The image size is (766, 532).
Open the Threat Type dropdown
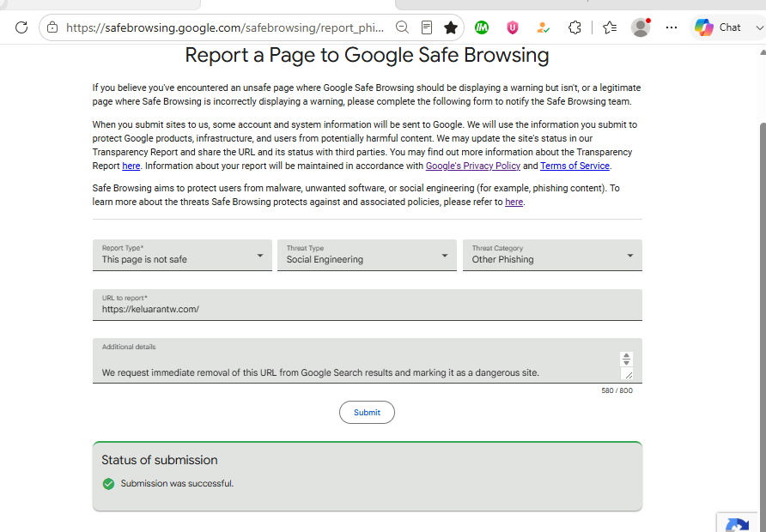tap(367, 255)
